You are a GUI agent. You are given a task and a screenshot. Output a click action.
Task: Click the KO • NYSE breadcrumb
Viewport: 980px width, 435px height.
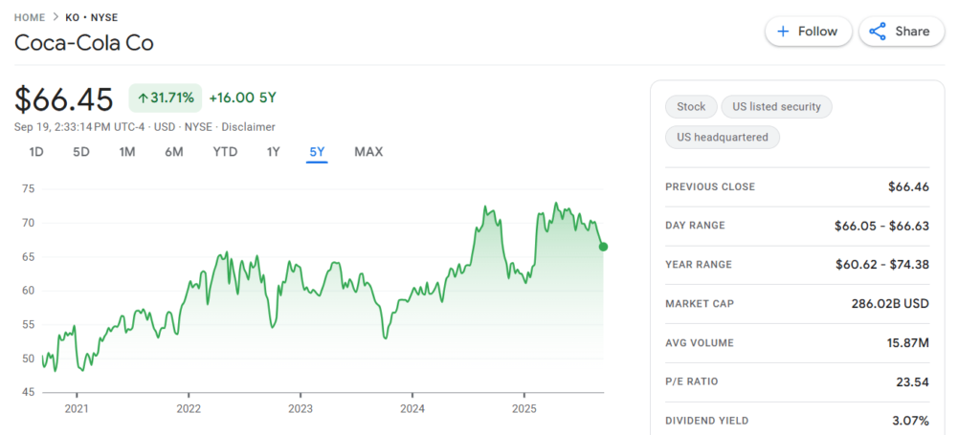click(91, 17)
